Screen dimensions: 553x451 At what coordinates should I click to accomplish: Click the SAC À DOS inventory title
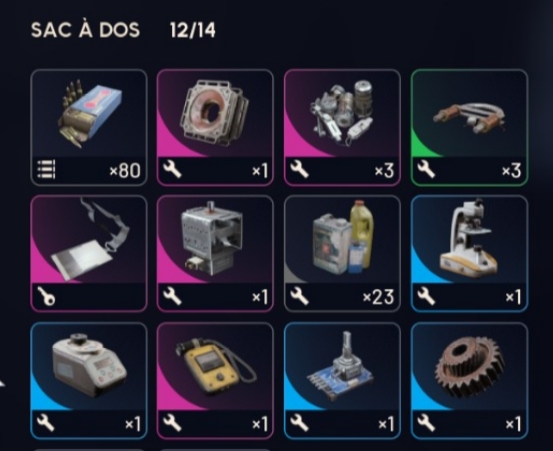tap(85, 30)
